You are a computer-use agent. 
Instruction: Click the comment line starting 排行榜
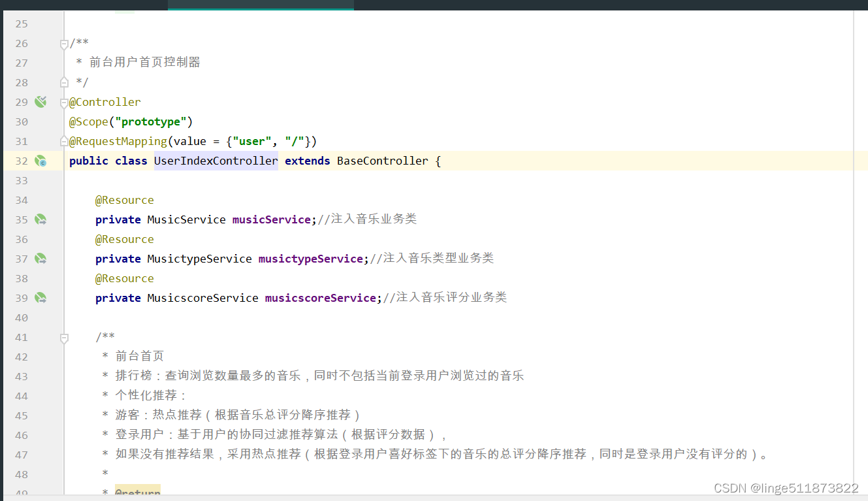(x=319, y=376)
